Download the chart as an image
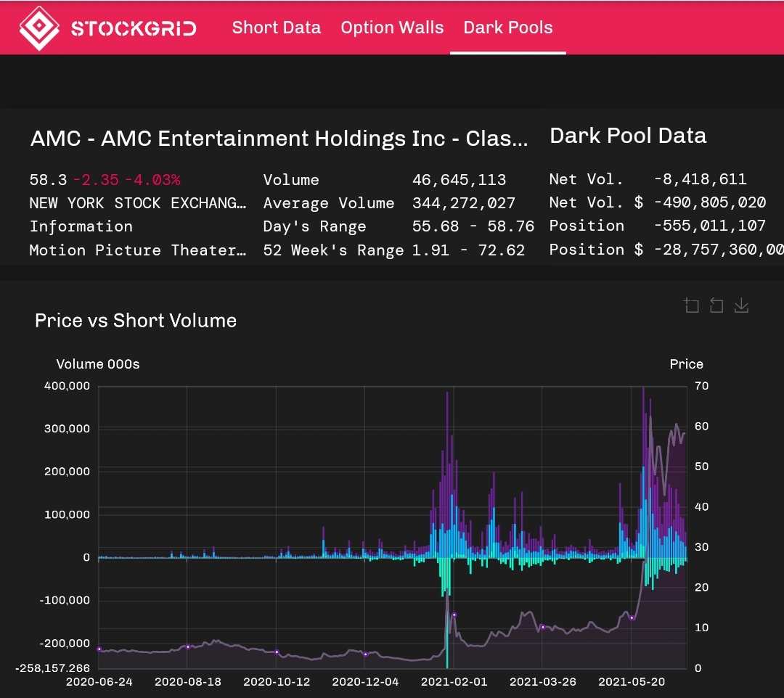The height and width of the screenshot is (698, 784). [x=741, y=305]
